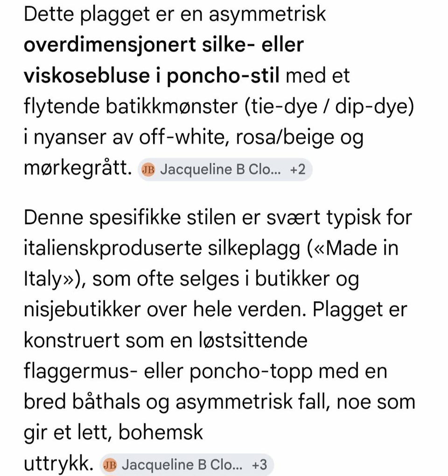Screen dimensions: 448x476
Task: Expand the "+2" additional sources count
Action: pos(298,170)
